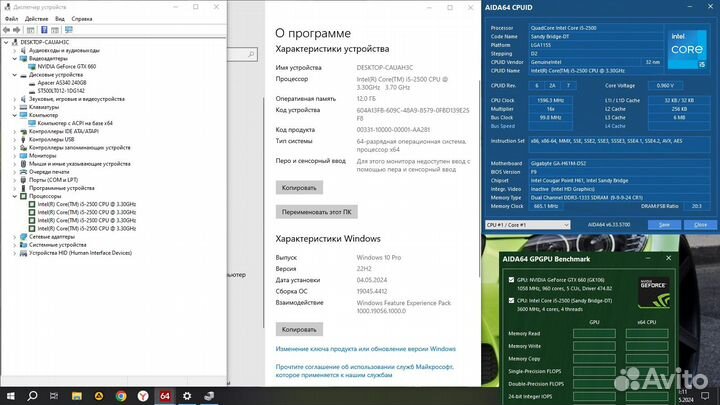Click the Settings search input field
The height and width of the screenshot is (405, 720).
tap(242, 54)
